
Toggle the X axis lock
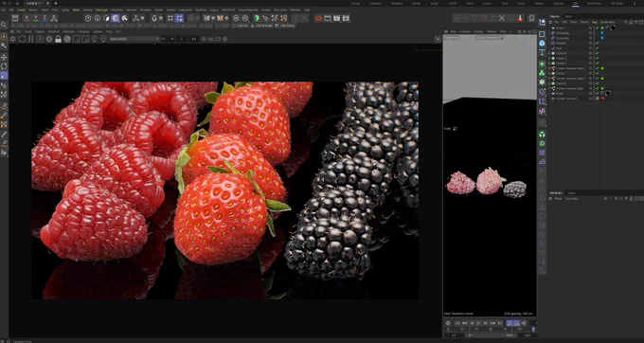27,18
